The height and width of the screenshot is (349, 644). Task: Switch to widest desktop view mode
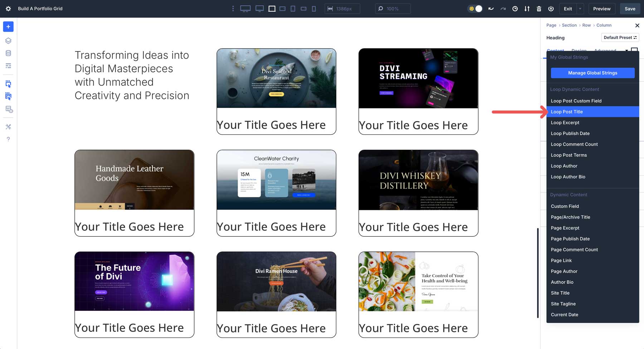coord(245,9)
